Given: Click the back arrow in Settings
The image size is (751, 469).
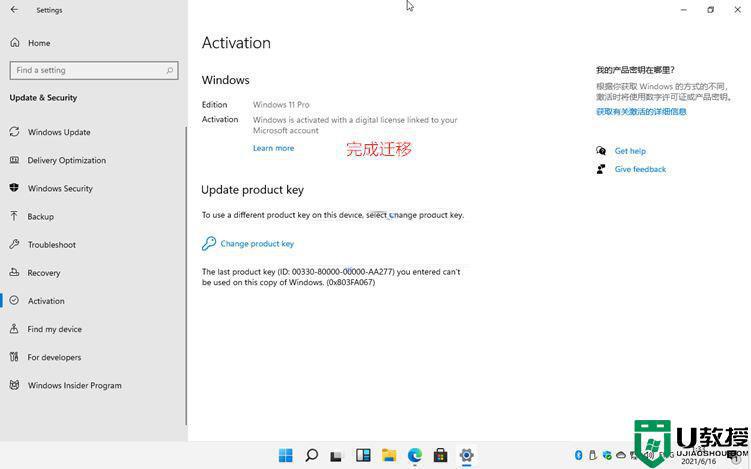Looking at the screenshot, I should click(14, 10).
